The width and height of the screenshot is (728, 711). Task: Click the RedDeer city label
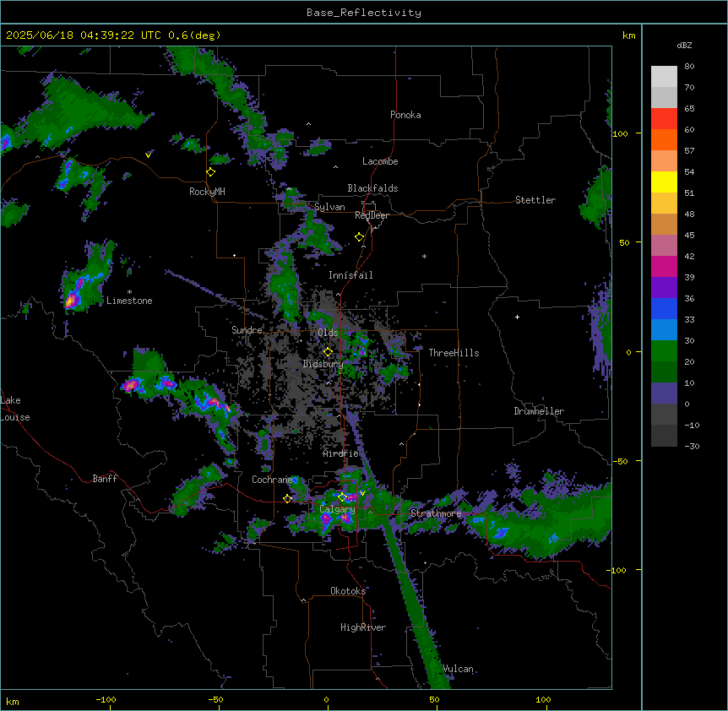[x=372, y=215]
